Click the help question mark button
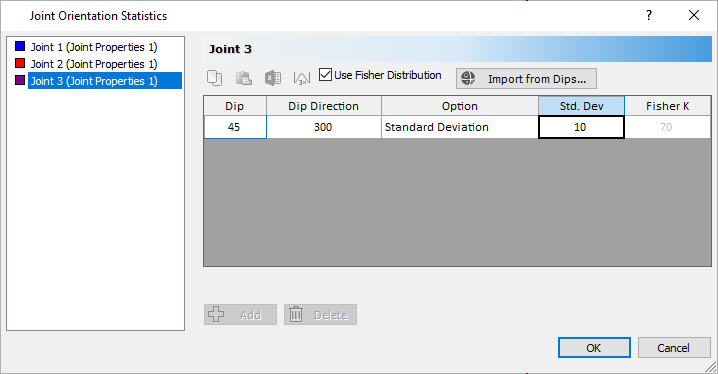 (649, 15)
